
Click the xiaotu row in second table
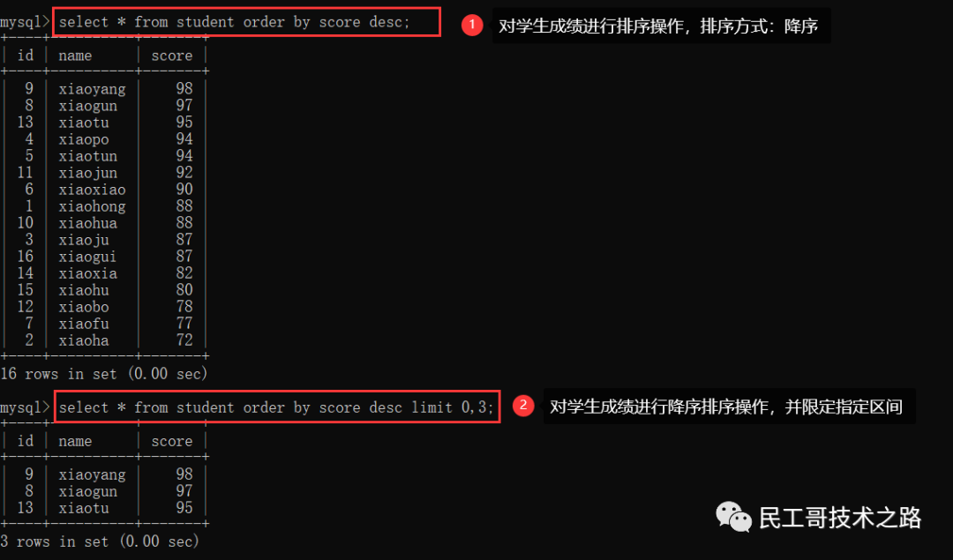point(104,508)
